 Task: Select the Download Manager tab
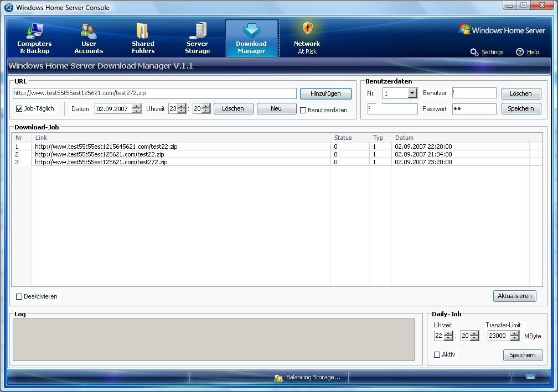[251, 38]
